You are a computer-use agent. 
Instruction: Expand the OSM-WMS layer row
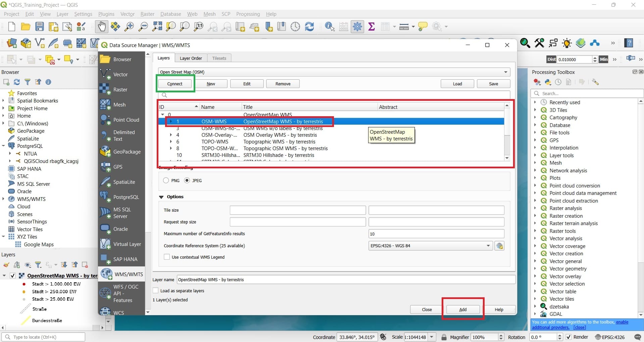point(171,122)
